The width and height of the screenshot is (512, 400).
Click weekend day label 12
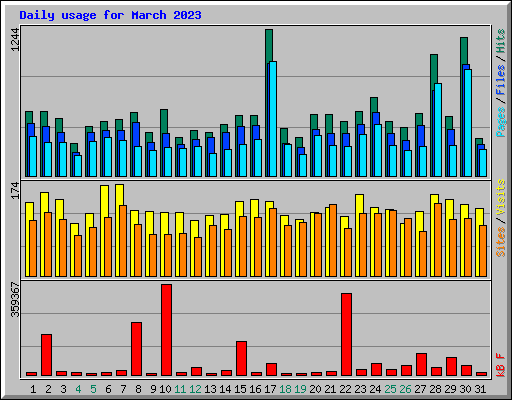[195, 389]
